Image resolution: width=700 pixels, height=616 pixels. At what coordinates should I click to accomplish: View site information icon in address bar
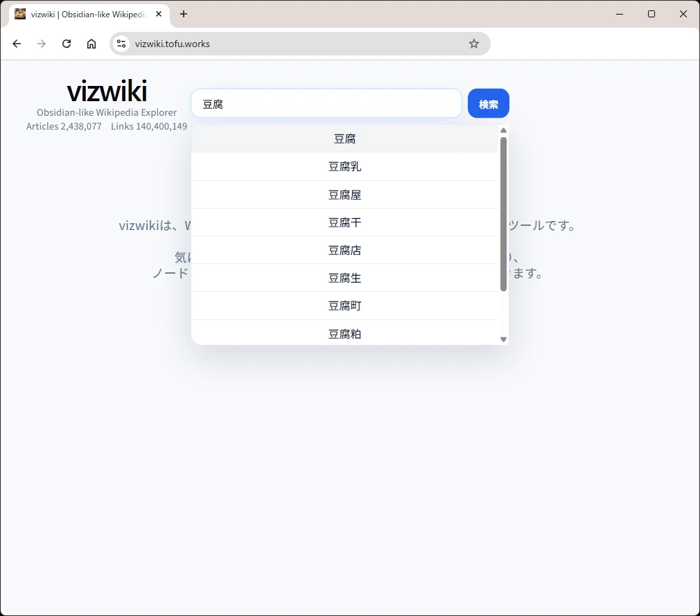pos(121,44)
